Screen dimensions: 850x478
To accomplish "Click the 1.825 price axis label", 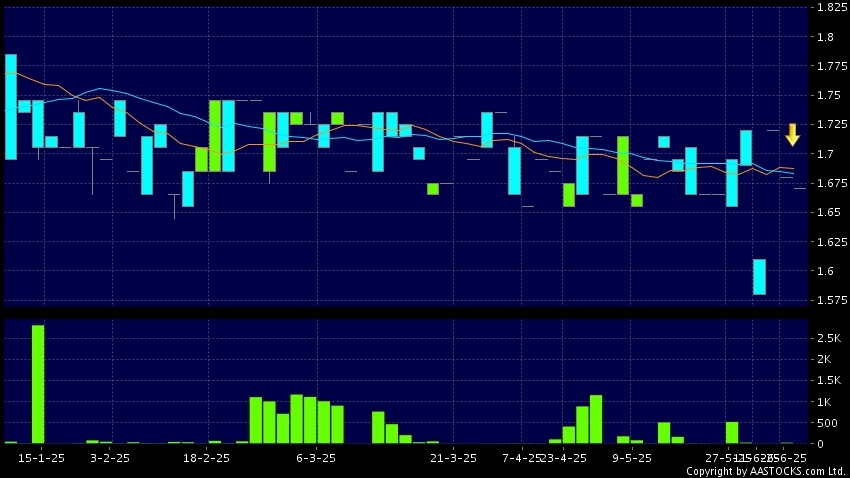I will (832, 8).
